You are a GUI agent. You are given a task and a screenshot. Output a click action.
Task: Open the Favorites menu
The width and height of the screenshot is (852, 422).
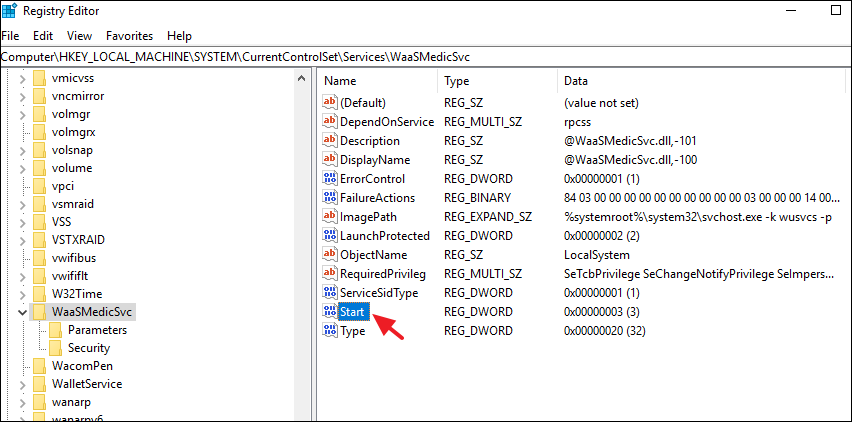[x=129, y=36]
